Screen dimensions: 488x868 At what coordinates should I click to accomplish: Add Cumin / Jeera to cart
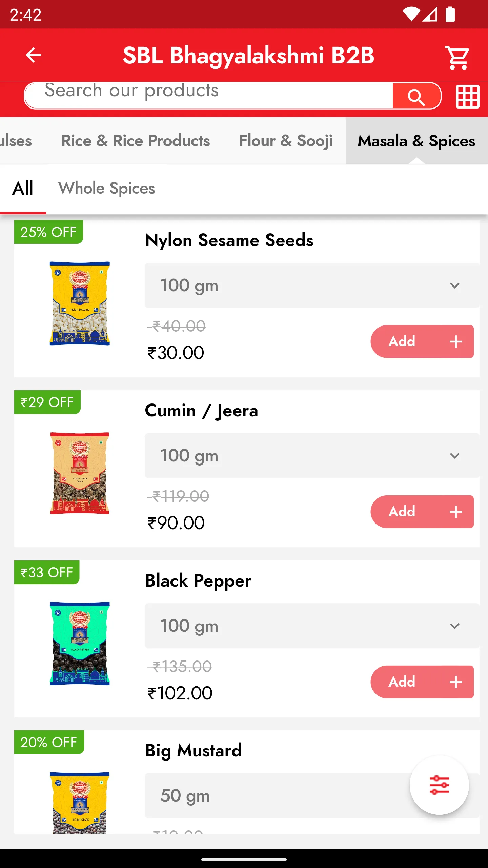click(x=422, y=512)
